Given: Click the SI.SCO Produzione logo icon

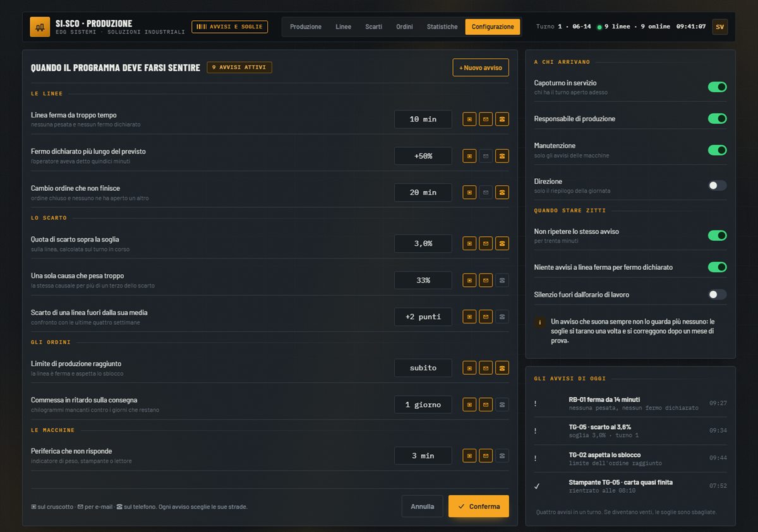Looking at the screenshot, I should [x=40, y=27].
